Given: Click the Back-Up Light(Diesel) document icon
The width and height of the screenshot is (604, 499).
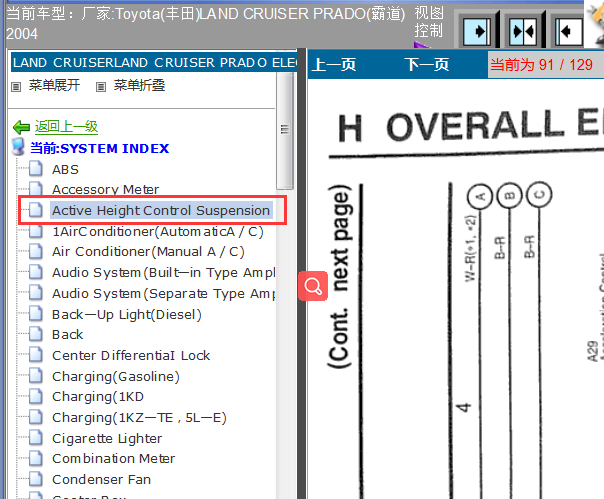Looking at the screenshot, I should tap(36, 314).
